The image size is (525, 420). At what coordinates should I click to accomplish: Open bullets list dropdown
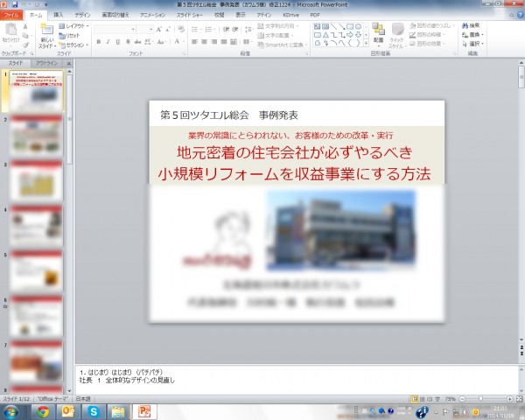(x=197, y=30)
